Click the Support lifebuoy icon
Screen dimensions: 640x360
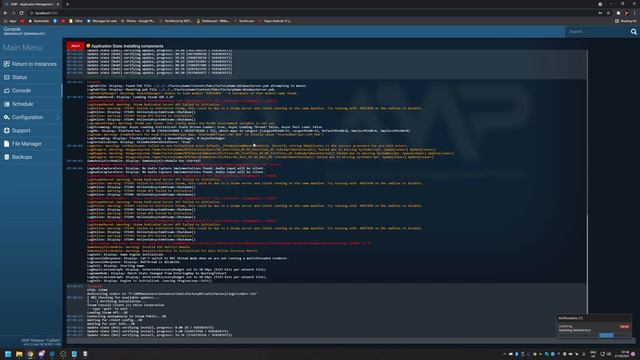pyautogui.click(x=7, y=131)
